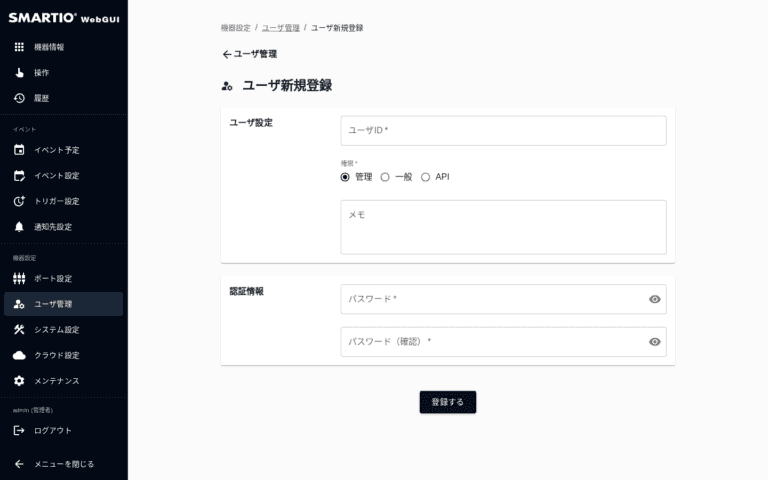The image size is (768, 480).
Task: Select the API permission radio button
Action: [425, 177]
